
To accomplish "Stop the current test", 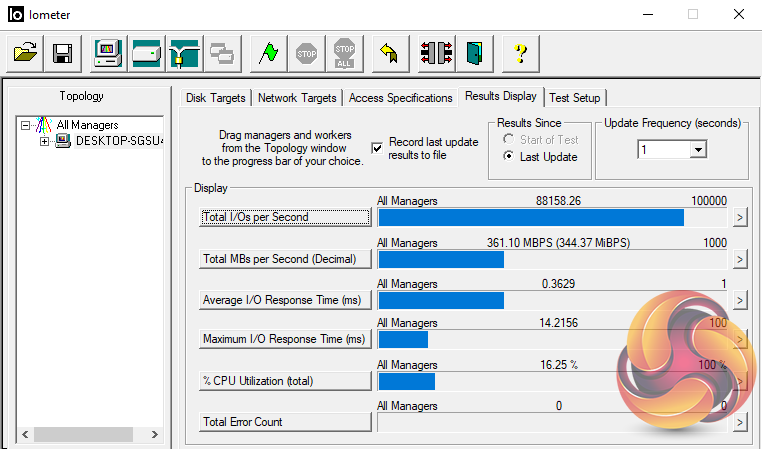I will [307, 53].
